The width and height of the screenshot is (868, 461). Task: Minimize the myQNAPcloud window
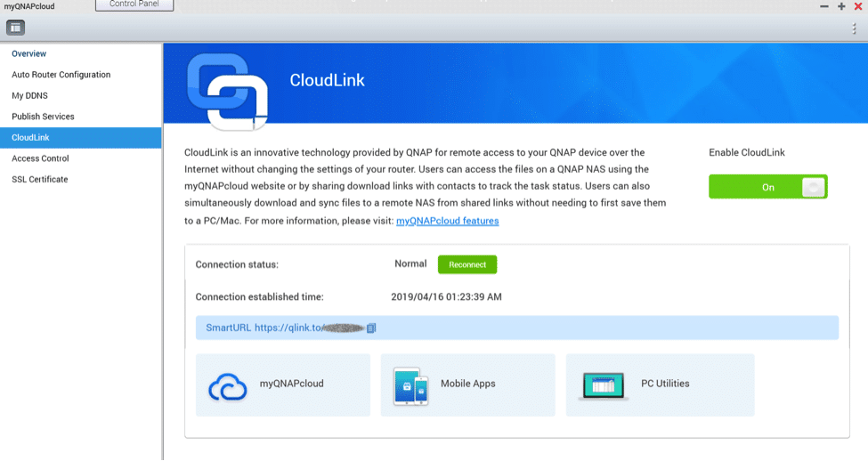tap(824, 6)
